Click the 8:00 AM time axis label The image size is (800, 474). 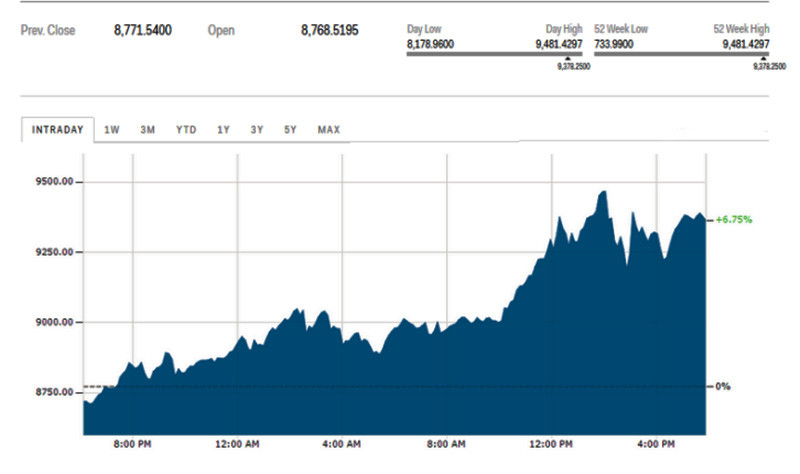pos(446,444)
